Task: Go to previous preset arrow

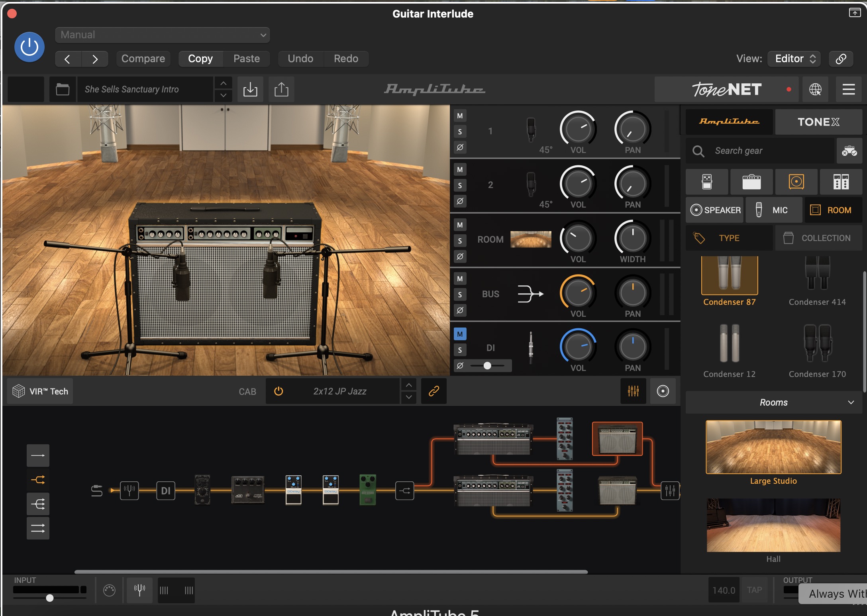Action: [68, 59]
